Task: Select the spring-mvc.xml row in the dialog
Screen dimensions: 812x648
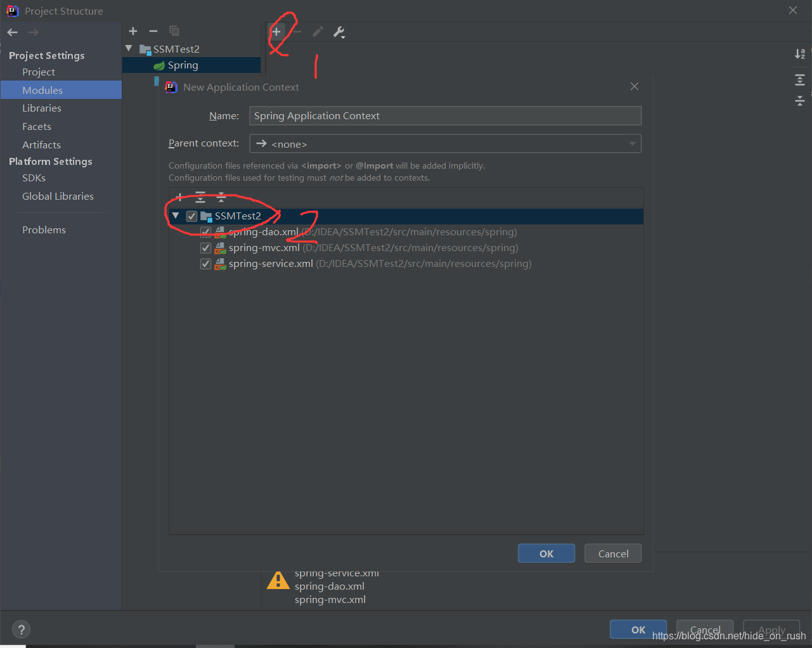Action: point(406,248)
